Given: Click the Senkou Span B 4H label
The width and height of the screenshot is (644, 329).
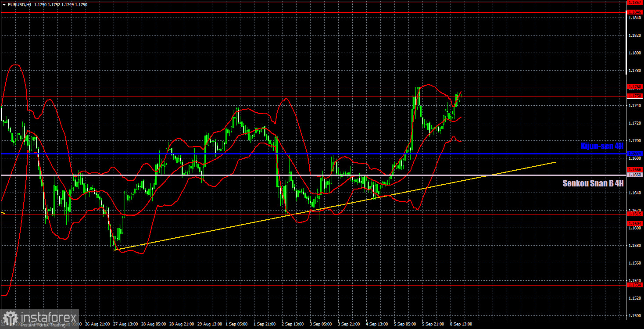Looking at the screenshot, I should pos(593,183).
